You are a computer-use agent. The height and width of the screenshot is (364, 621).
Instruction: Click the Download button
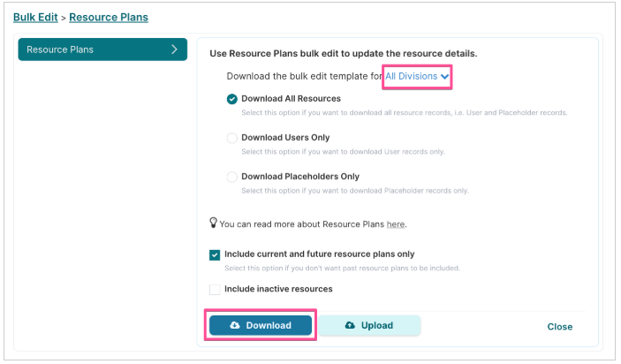[261, 325]
